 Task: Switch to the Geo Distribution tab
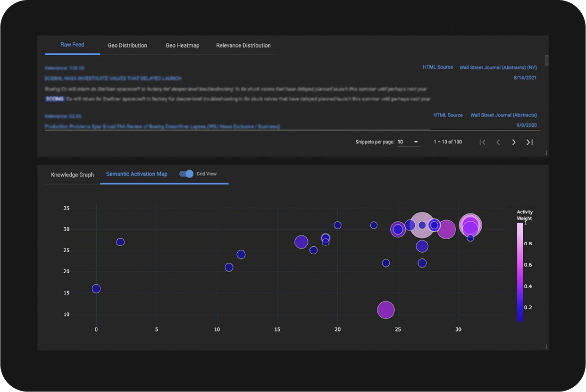tap(127, 46)
